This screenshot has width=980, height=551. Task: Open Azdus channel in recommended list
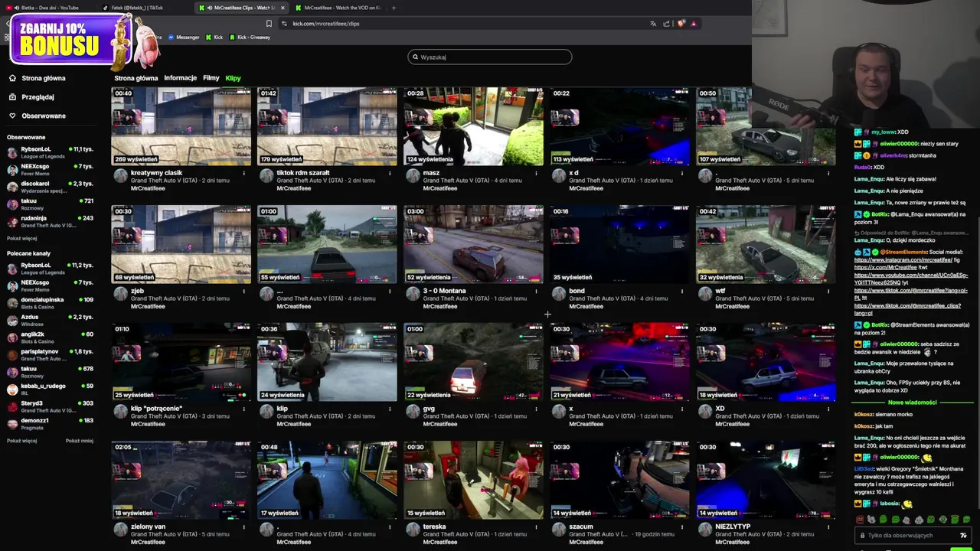(50, 320)
